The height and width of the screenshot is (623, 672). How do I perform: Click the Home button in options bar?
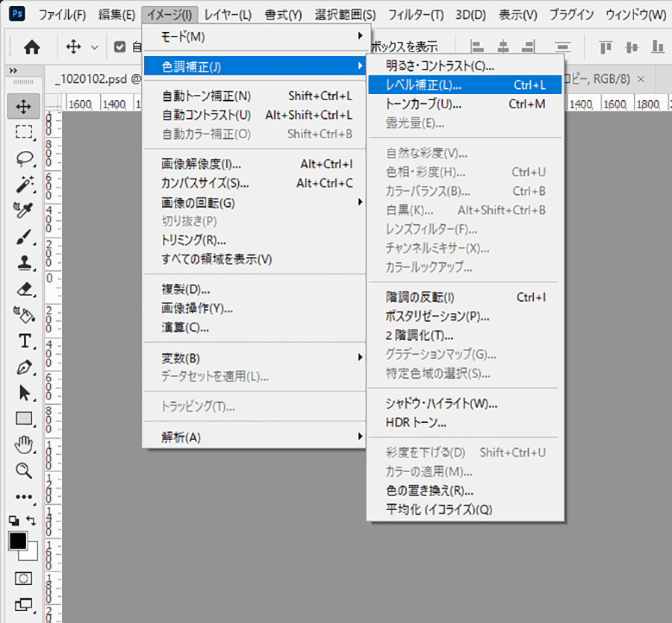tap(31, 47)
